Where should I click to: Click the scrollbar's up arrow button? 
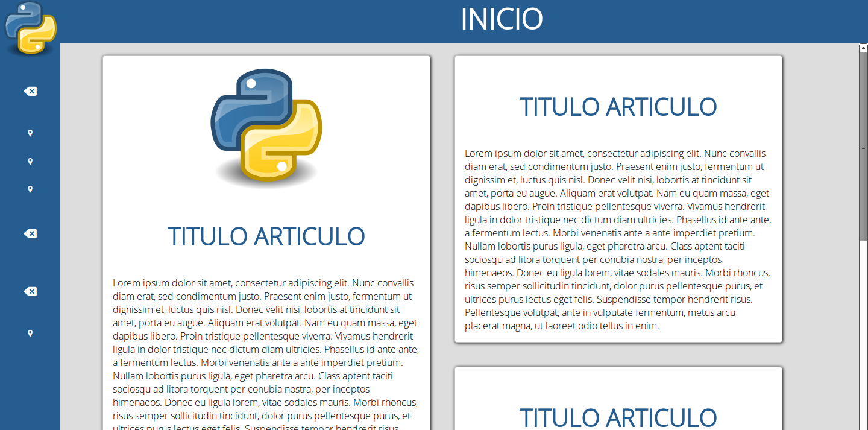[x=863, y=48]
